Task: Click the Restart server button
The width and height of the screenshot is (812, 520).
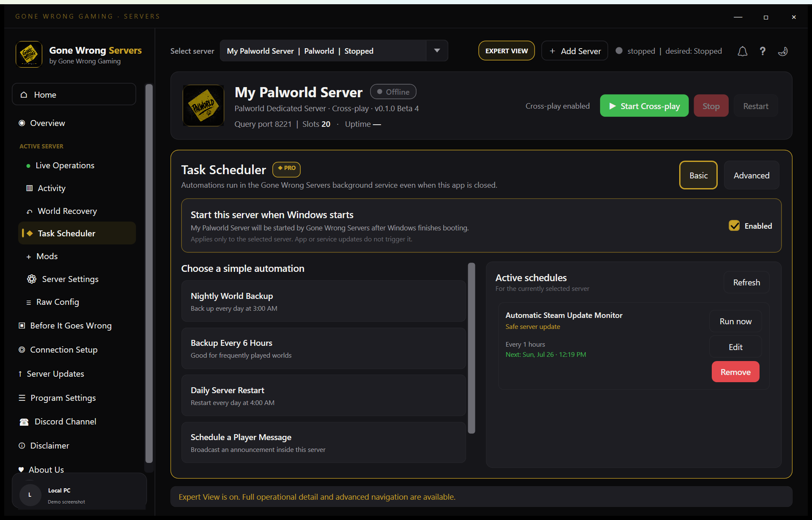Action: click(x=756, y=106)
